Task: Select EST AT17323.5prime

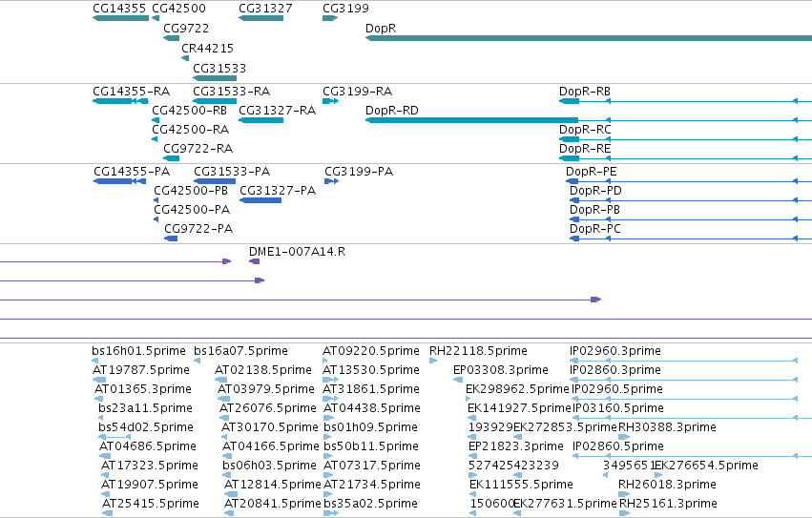Action: [150, 466]
